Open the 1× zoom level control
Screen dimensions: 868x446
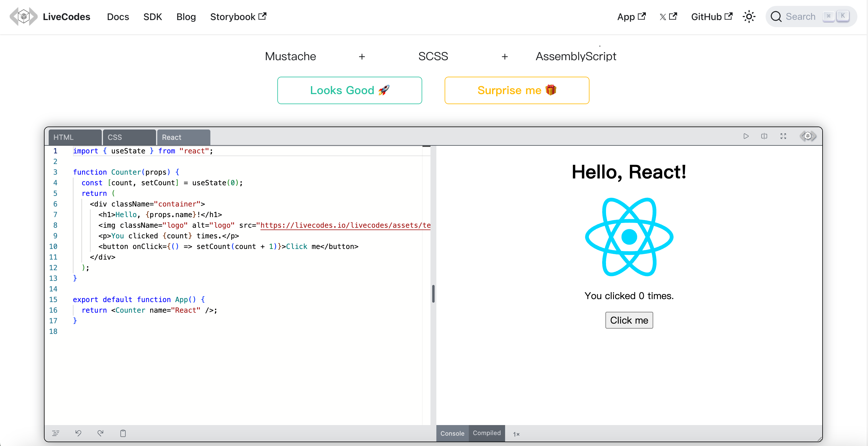pos(516,434)
